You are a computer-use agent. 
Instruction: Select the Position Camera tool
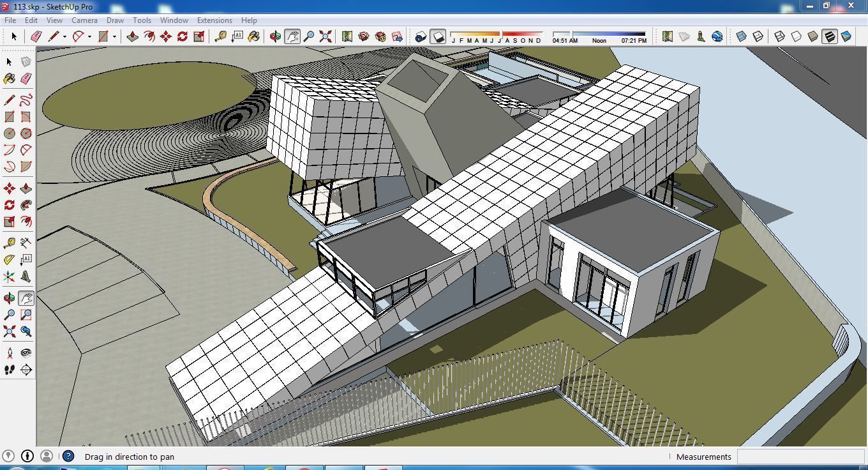pyautogui.click(x=10, y=353)
